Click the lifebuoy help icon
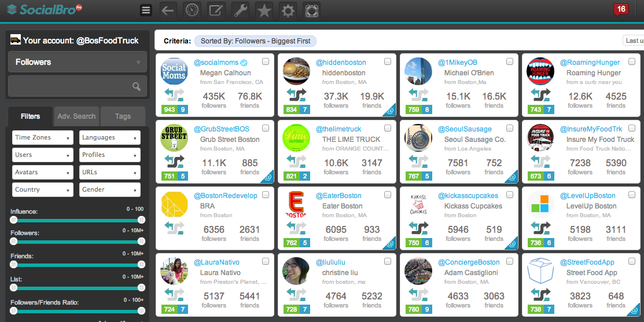 (311, 10)
